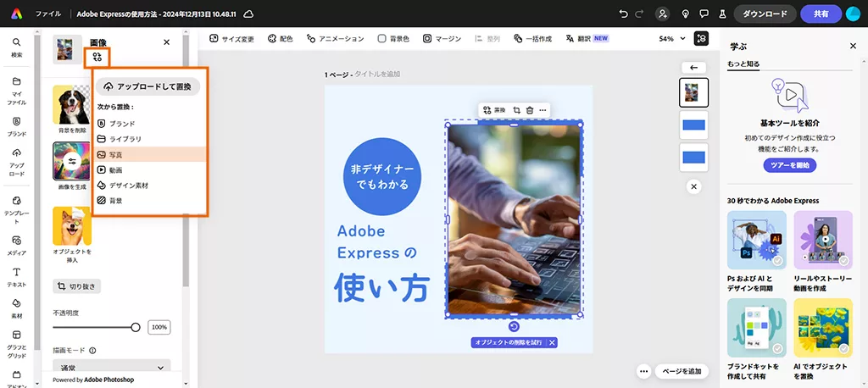Open メディア in the sidebar
Image resolution: width=868 pixels, height=388 pixels.
click(17, 246)
